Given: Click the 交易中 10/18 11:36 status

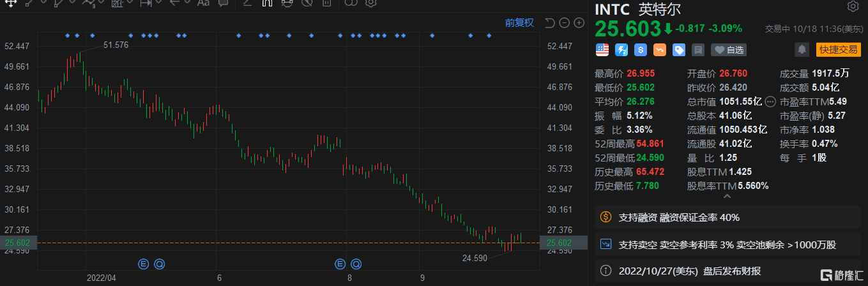Looking at the screenshot, I should click(x=814, y=29).
